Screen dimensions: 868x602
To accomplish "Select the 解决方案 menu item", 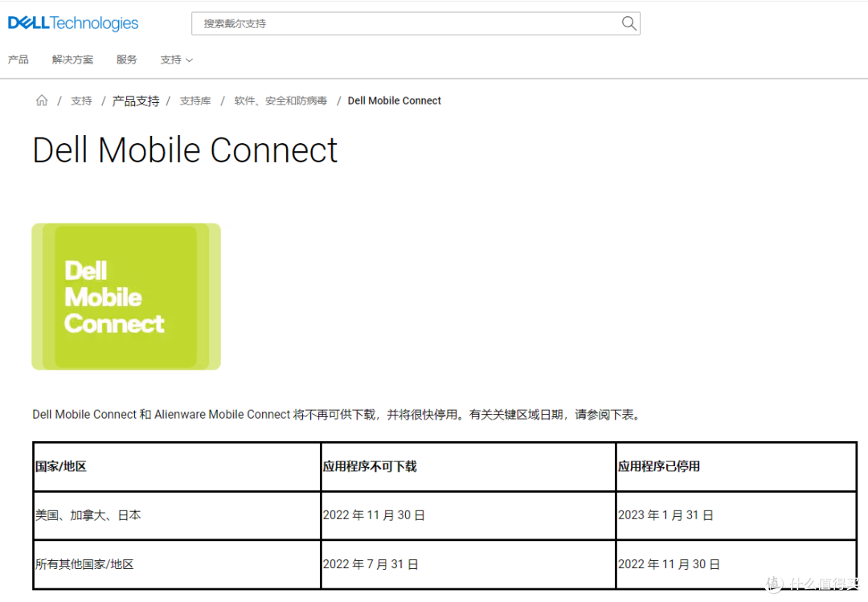I will click(72, 59).
